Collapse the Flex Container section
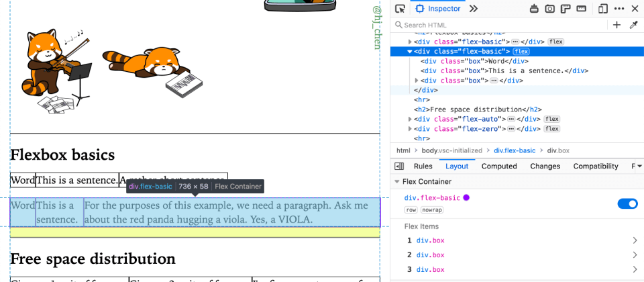Viewport: 644px width, 282px height. 396,181
